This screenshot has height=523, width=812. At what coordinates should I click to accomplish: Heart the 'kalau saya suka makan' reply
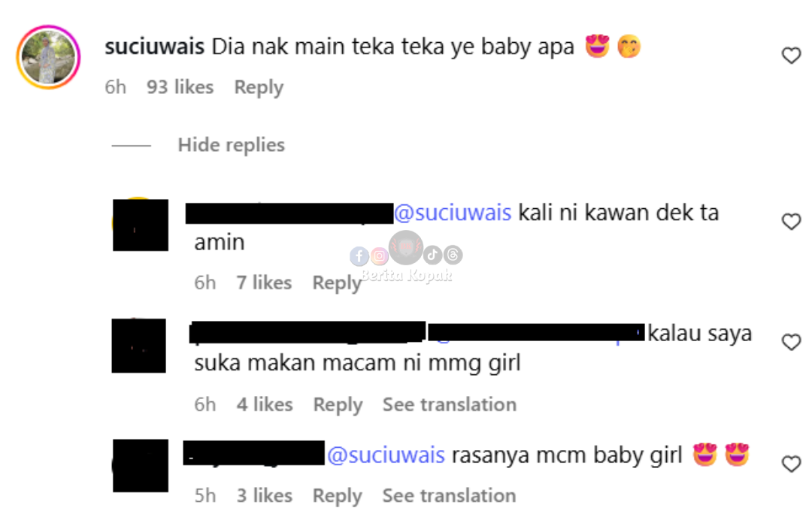click(791, 343)
